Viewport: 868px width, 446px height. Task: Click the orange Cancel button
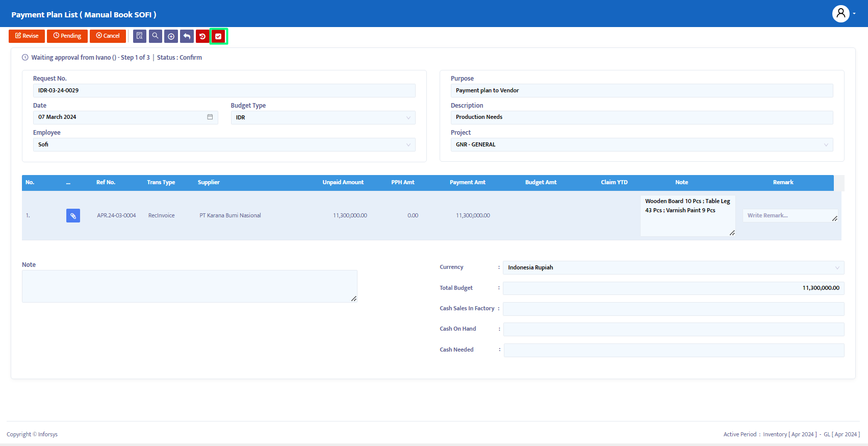(108, 36)
